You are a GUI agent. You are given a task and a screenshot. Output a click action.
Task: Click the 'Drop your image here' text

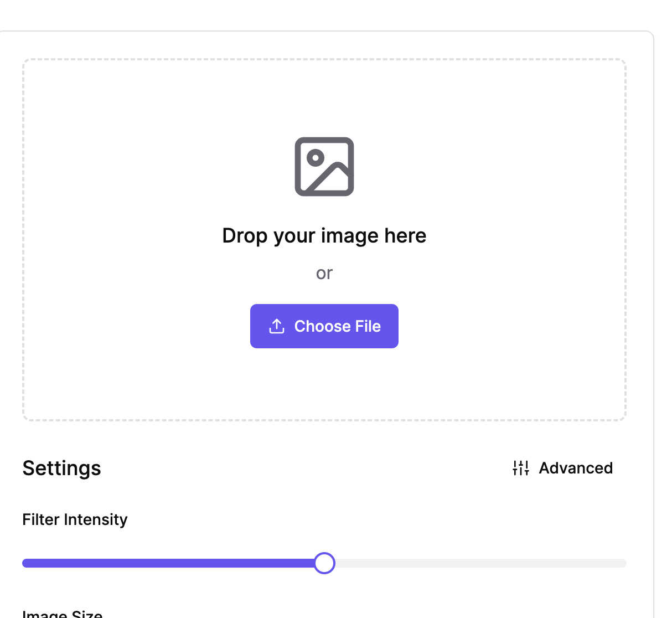pos(324,236)
